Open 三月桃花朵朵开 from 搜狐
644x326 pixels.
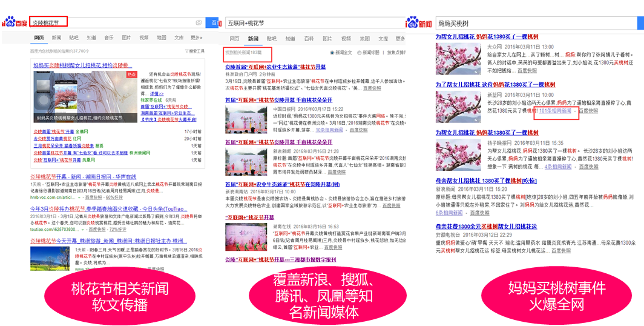pos(63,145)
